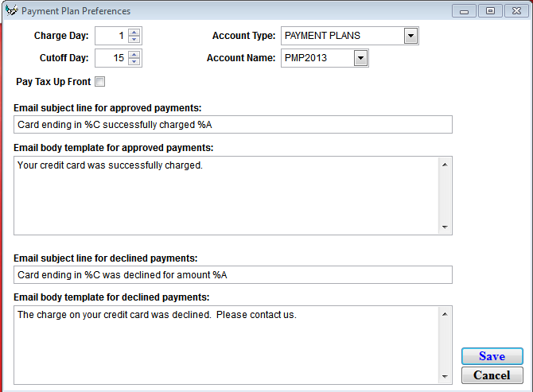Cancel the preferences dialog
Image resolution: width=533 pixels, height=392 pixels.
tap(492, 375)
